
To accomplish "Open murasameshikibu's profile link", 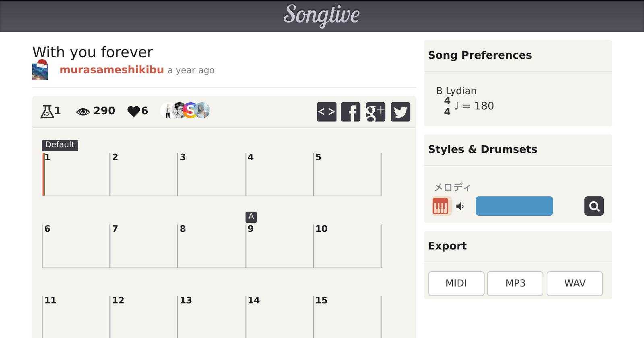I will [x=112, y=70].
